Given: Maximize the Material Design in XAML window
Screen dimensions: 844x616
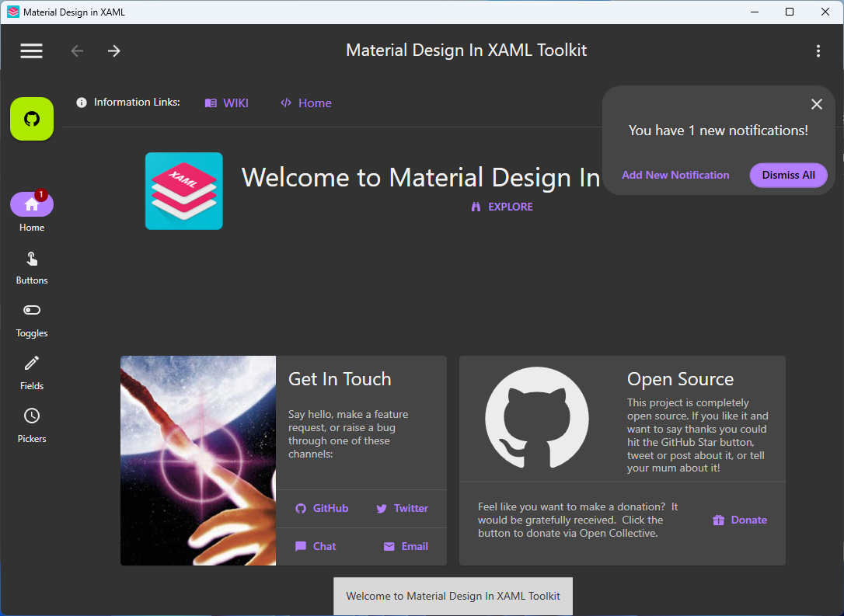Looking at the screenshot, I should (790, 12).
